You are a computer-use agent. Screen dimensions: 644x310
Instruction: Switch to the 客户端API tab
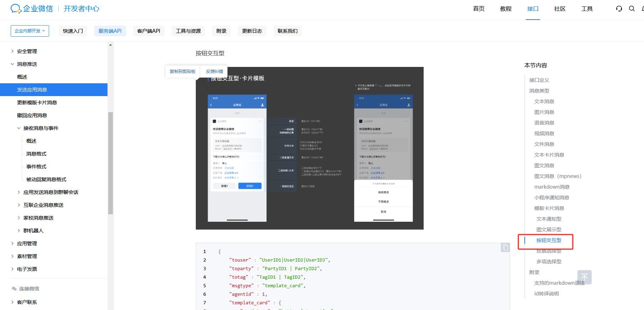[x=148, y=31]
